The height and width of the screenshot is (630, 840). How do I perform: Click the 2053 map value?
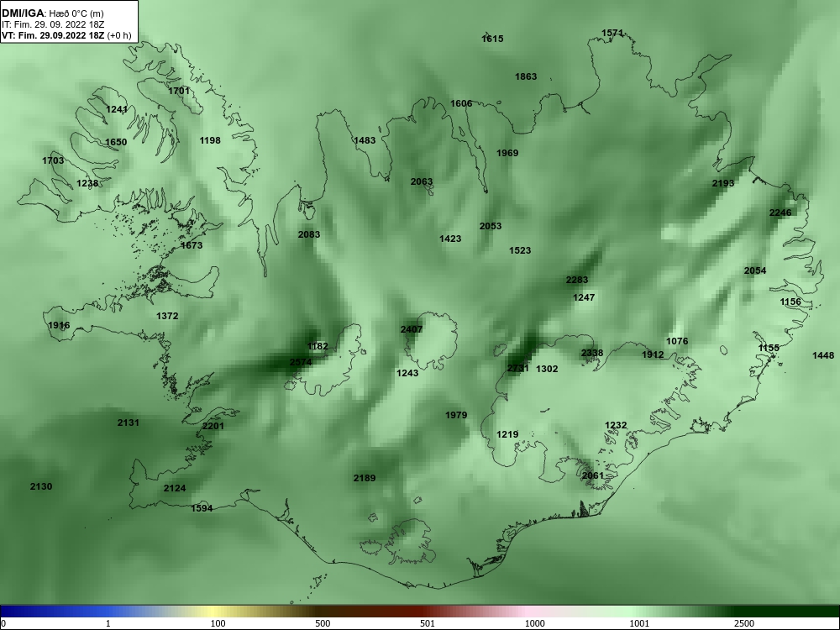coord(491,226)
